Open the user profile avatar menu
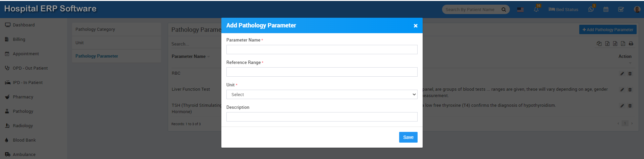 pyautogui.click(x=637, y=9)
